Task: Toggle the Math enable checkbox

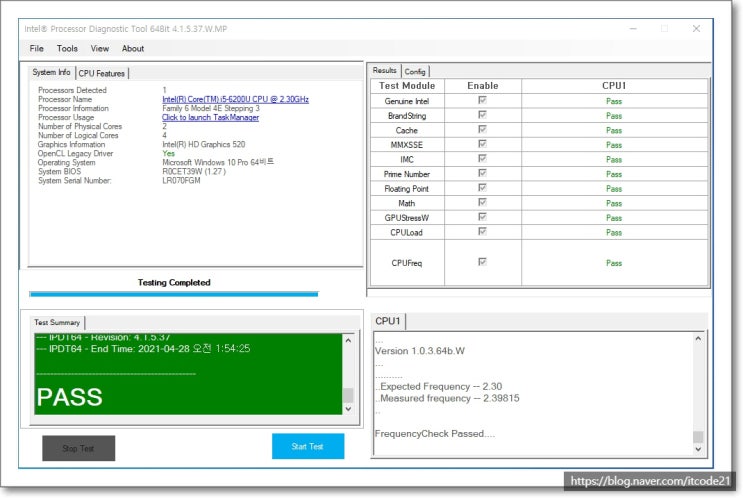Action: 482,202
